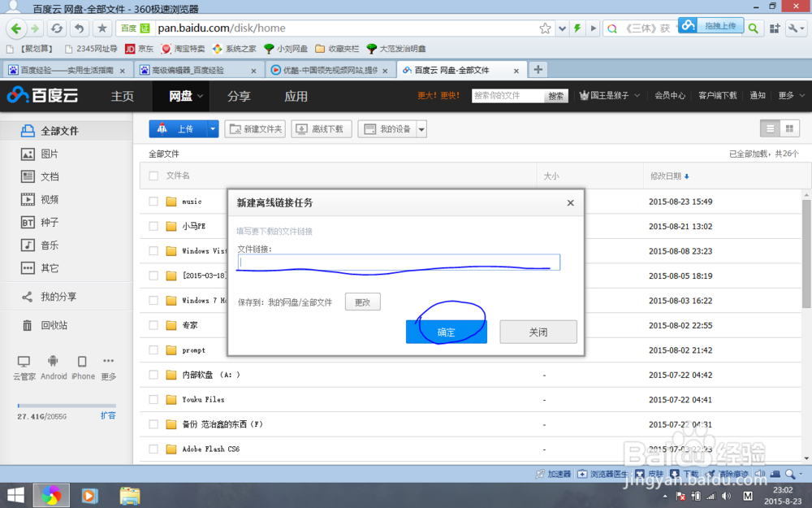Click 新建文件夹 button
The image size is (812, 508).
[255, 129]
